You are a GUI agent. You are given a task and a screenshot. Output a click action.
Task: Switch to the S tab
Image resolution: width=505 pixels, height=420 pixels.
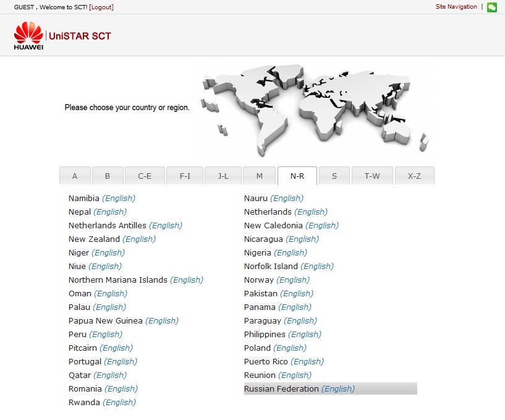click(x=334, y=176)
